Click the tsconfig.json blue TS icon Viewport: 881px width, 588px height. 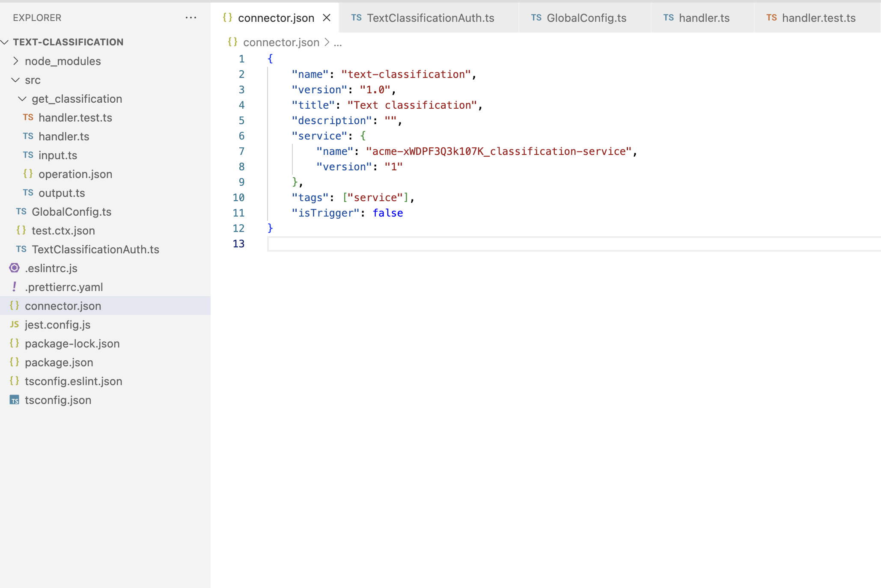[x=14, y=400]
